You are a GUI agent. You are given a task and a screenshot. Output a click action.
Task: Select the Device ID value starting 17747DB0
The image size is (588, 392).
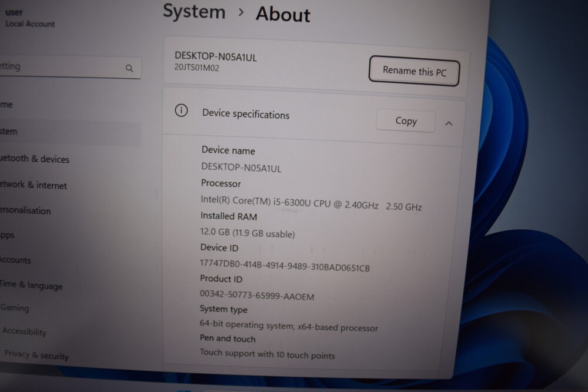pos(285,265)
